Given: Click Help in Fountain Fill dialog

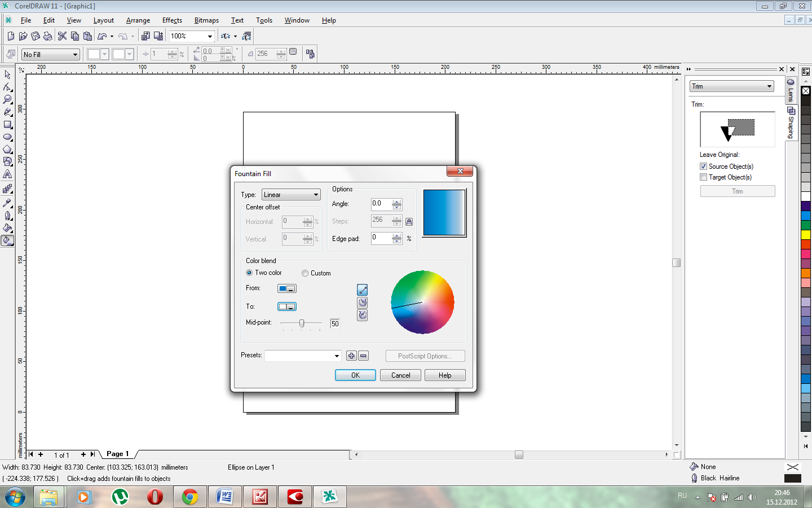Looking at the screenshot, I should (x=445, y=375).
